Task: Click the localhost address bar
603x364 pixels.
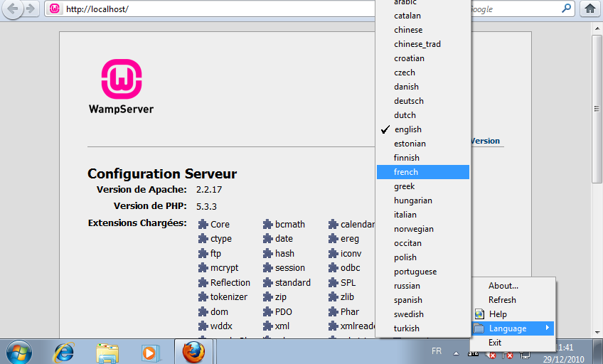Action: [213, 9]
